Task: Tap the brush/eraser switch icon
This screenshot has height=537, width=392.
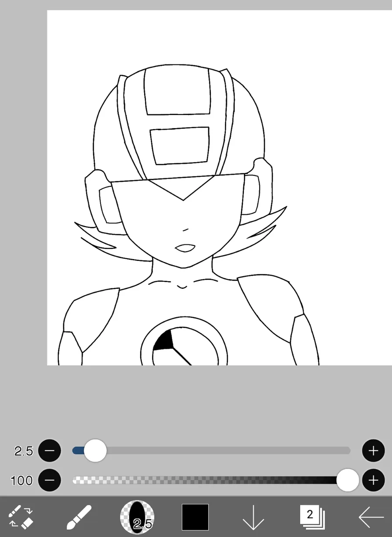Action: click(21, 517)
